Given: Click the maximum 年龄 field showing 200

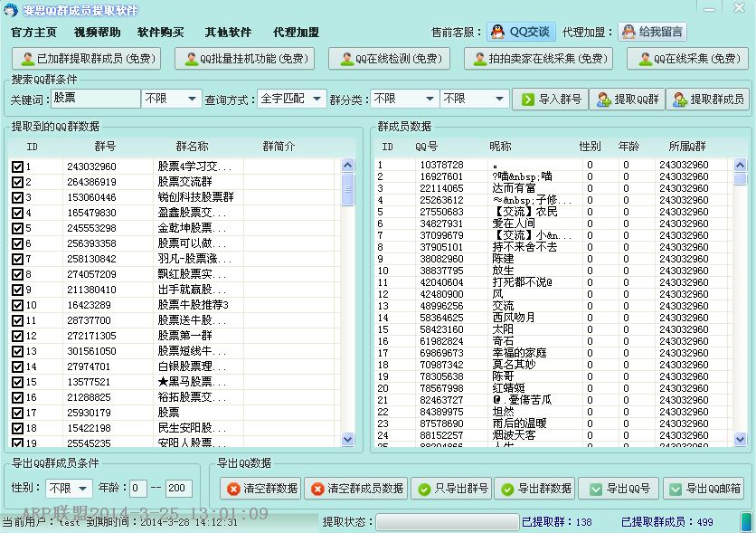Looking at the screenshot, I should coord(178,488).
